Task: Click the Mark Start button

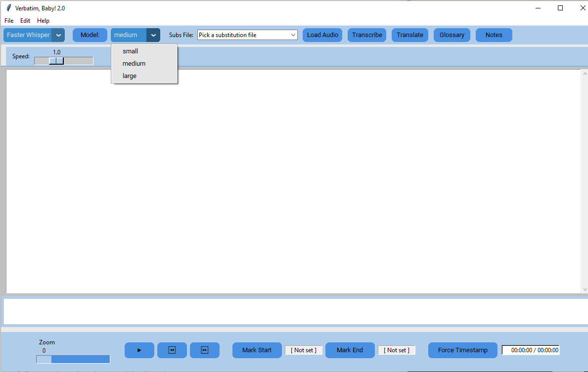Action: click(x=257, y=350)
